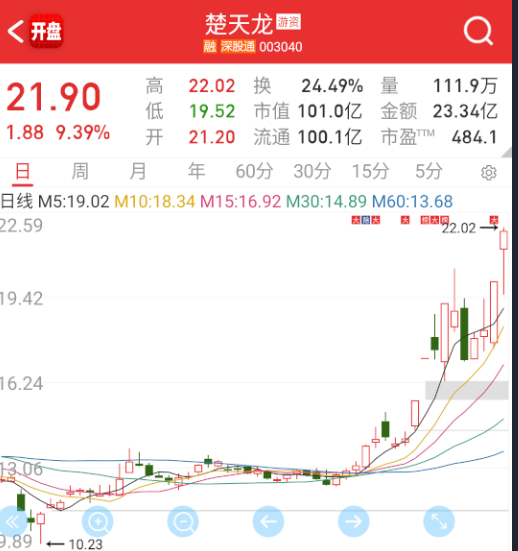
Task: Jump to earliest data double-arrow button
Action: (12, 521)
